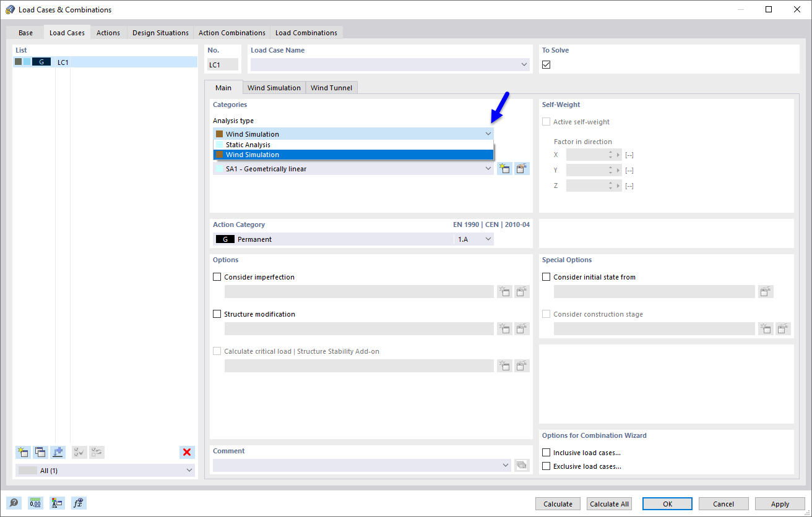Collapse the Analysis type dropdown arrow

click(x=488, y=134)
